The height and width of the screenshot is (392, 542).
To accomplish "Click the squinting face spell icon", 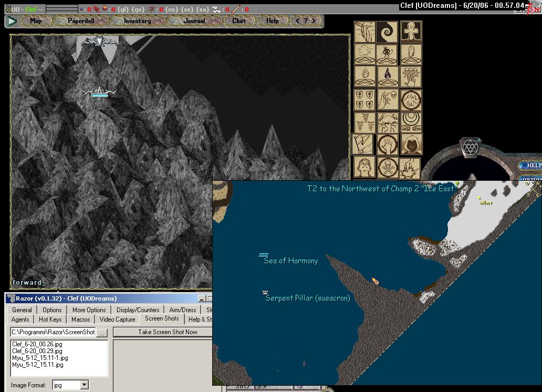I will click(x=387, y=122).
